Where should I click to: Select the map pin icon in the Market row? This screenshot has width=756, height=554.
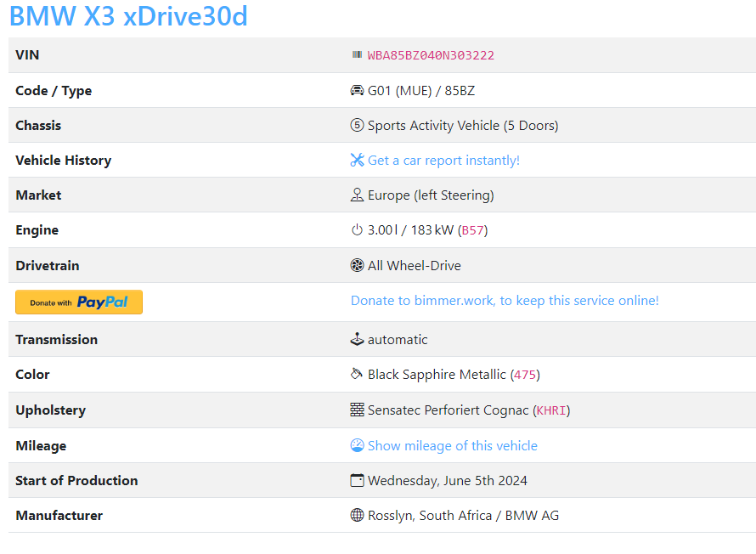point(358,195)
